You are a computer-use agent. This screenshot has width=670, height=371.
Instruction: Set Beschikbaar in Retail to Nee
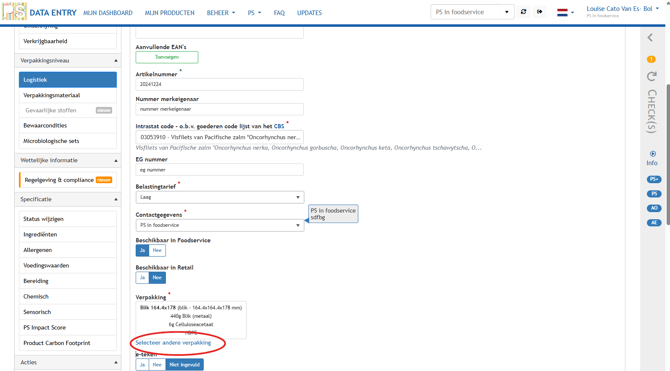(x=157, y=278)
